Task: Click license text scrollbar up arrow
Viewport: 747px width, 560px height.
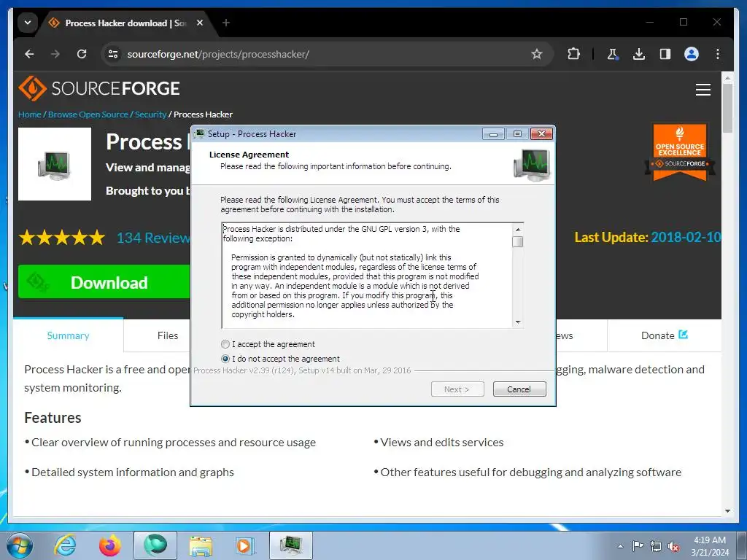Action: 518,230
